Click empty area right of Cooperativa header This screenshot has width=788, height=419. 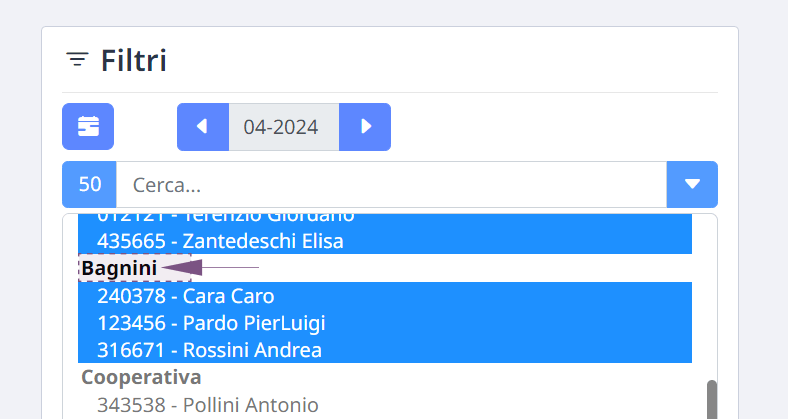pos(447,377)
